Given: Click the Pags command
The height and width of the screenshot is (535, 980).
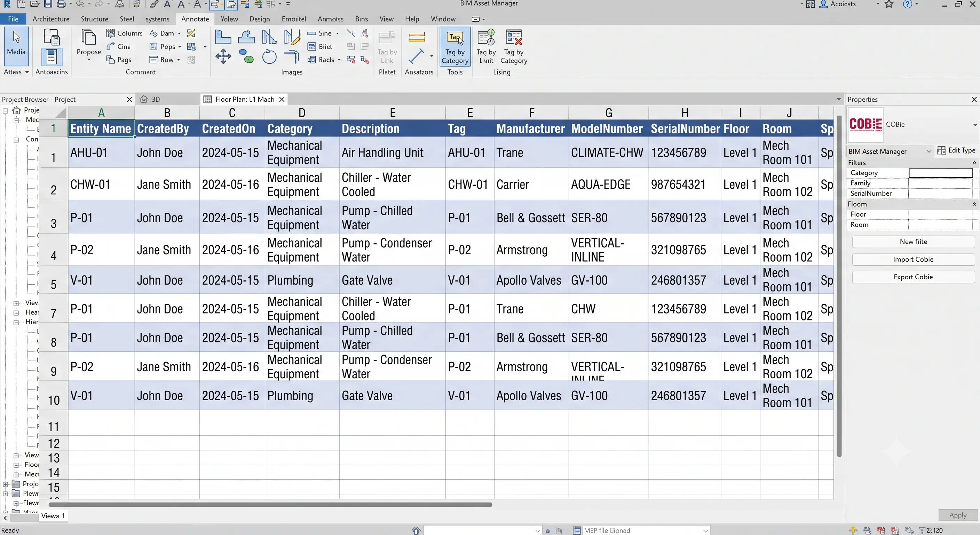Looking at the screenshot, I should click(119, 60).
